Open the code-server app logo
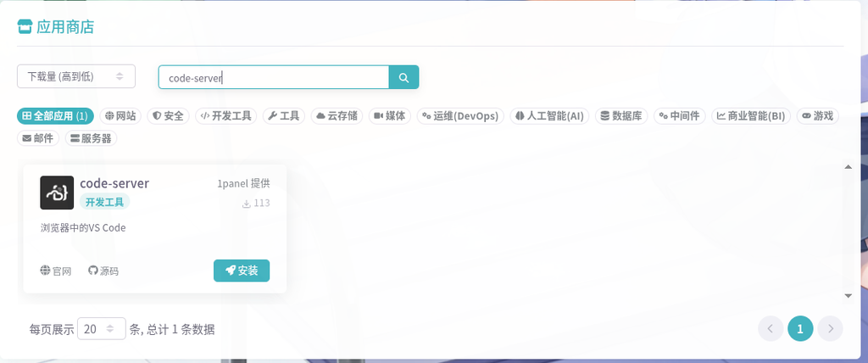Image resolution: width=868 pixels, height=363 pixels. point(57,193)
